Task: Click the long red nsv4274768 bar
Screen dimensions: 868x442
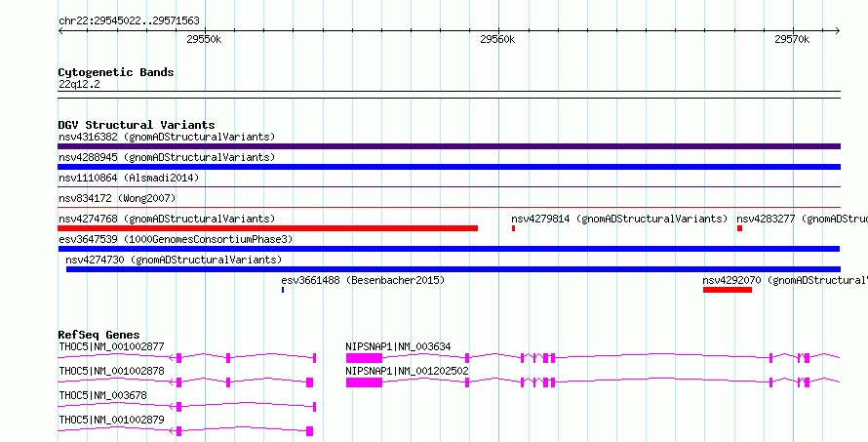Action: click(267, 228)
